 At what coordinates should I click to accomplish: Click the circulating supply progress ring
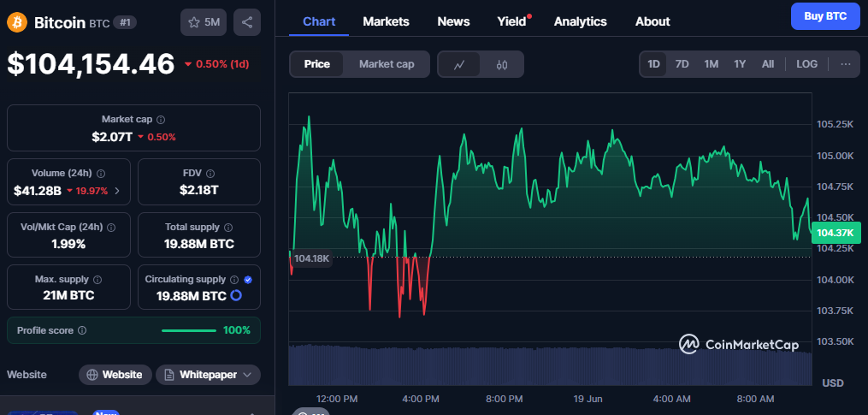(235, 295)
